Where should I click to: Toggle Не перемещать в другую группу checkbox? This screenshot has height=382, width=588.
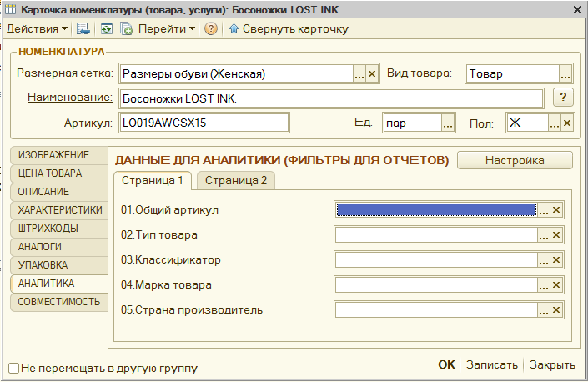pyautogui.click(x=13, y=368)
